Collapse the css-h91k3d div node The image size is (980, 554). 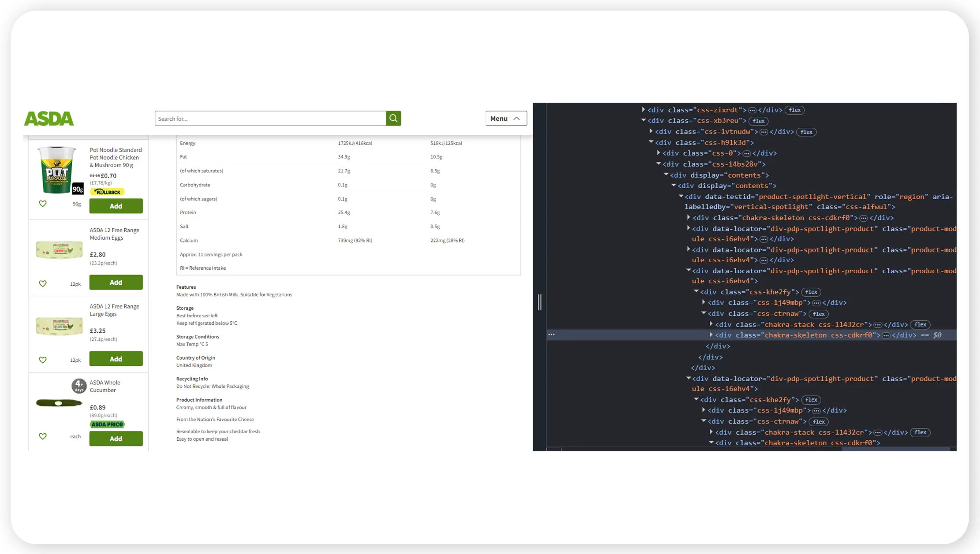point(651,142)
